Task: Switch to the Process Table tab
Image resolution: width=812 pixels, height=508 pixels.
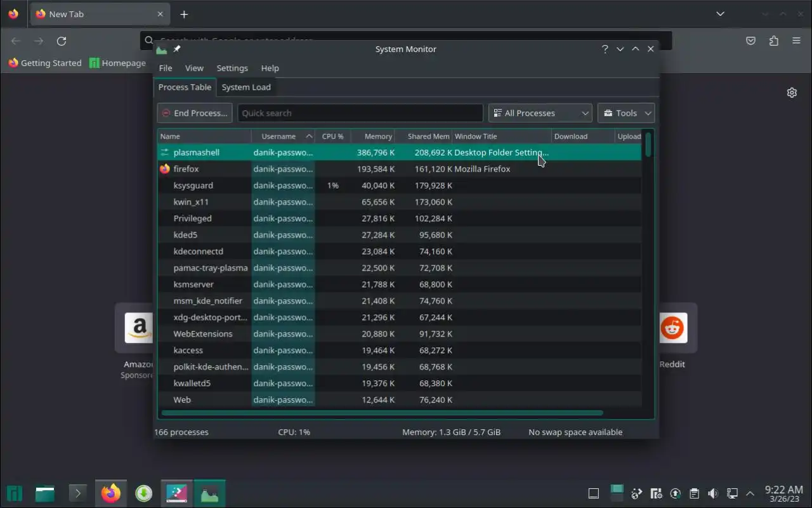Action: tap(185, 87)
